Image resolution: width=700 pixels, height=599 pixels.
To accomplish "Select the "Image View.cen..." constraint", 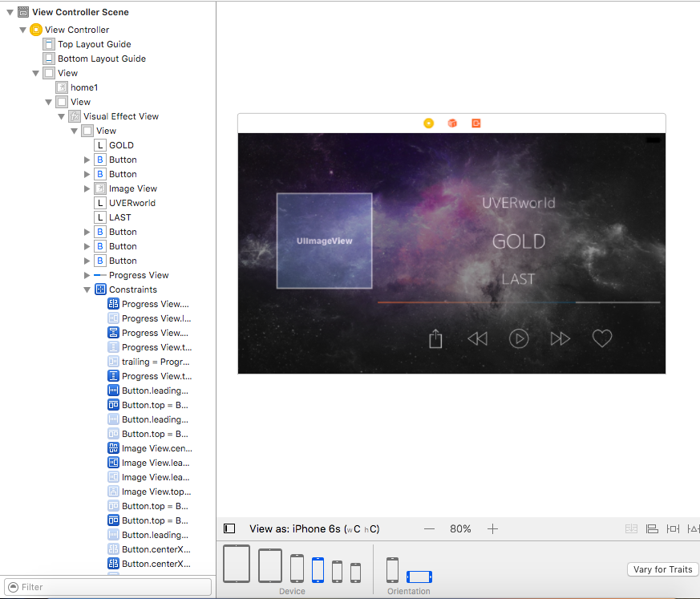I will tap(156, 448).
